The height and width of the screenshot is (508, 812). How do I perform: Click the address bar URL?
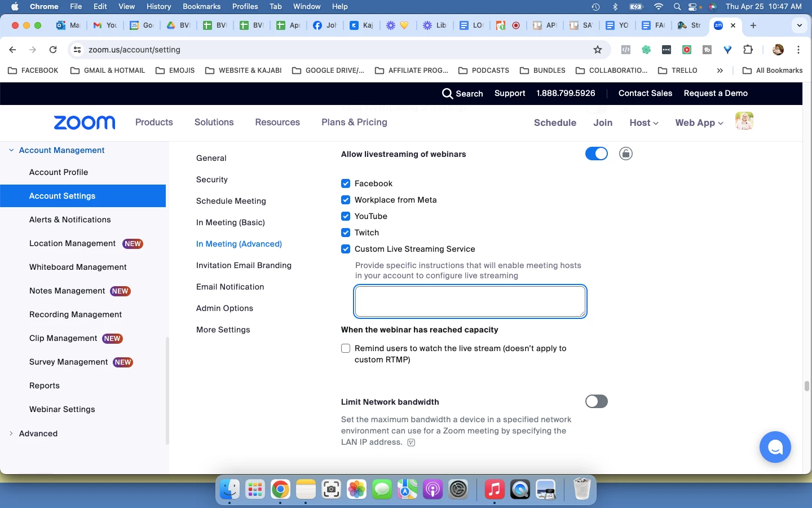(x=134, y=50)
